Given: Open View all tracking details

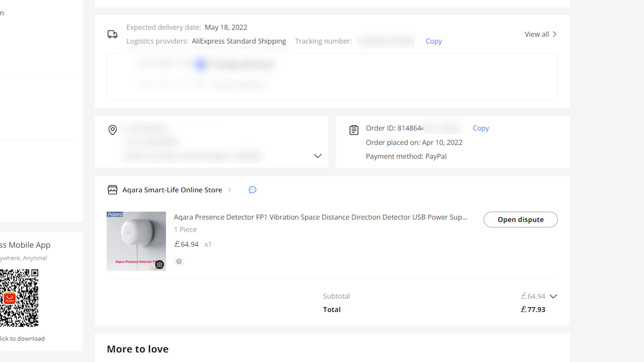Looking at the screenshot, I should click(540, 34).
